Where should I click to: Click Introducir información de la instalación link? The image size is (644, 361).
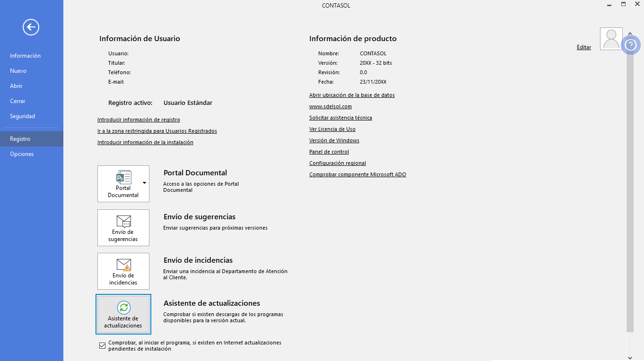(x=145, y=142)
